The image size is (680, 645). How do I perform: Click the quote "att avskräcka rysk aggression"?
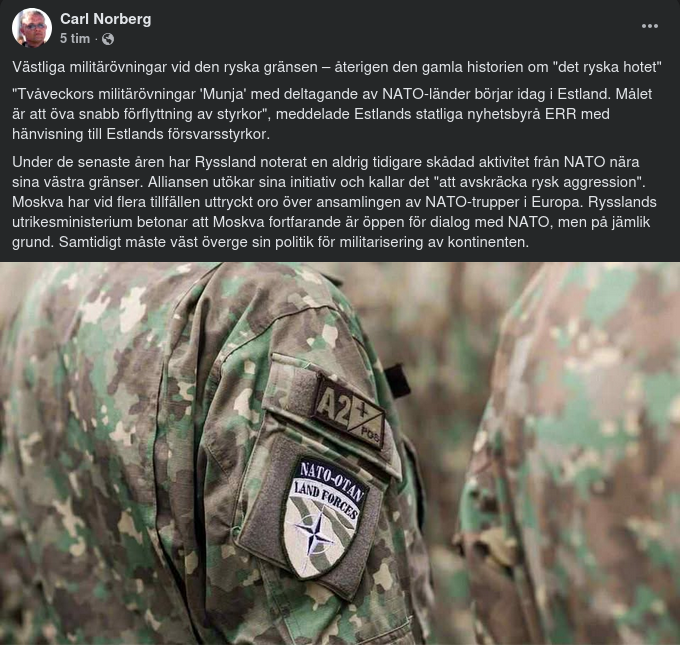click(539, 182)
